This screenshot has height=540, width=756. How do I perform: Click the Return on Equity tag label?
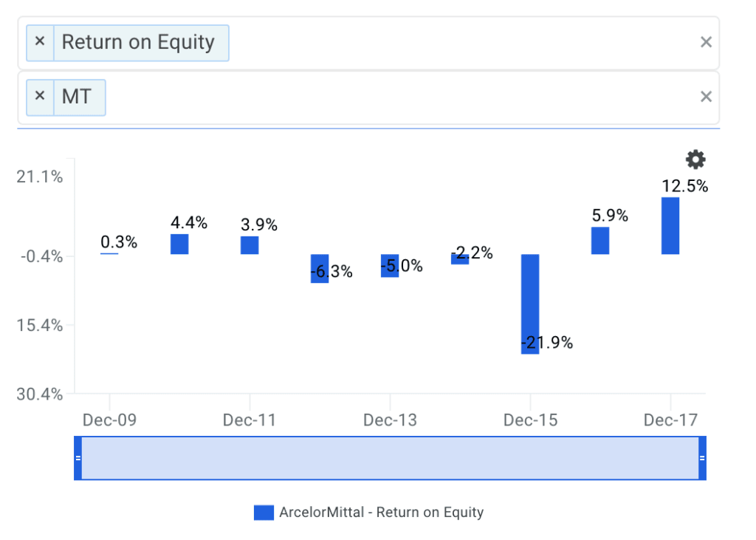coord(138,42)
